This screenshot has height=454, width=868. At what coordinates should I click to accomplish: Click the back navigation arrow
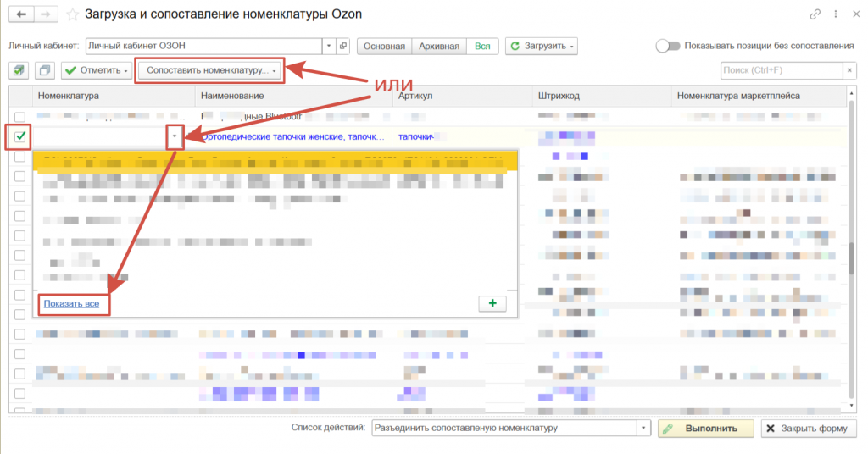(x=20, y=14)
